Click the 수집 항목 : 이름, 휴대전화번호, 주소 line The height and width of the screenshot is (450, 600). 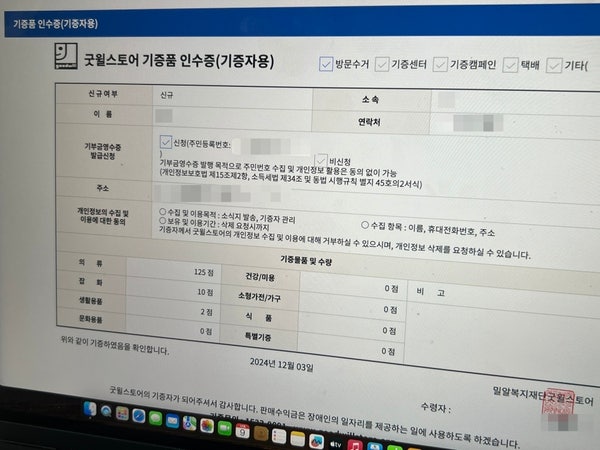coord(428,229)
